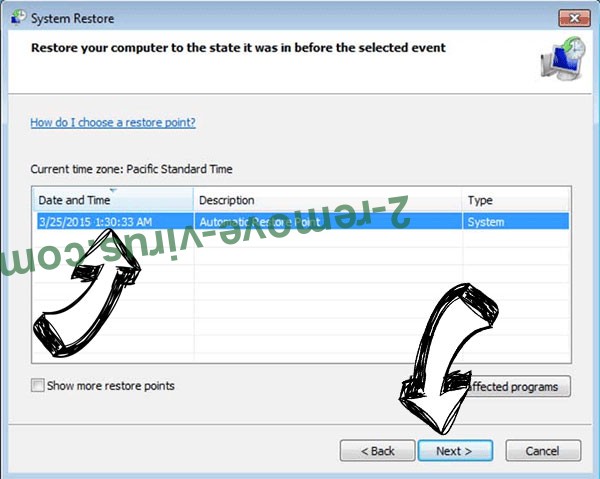Sort list by Type column header
Viewport: 600px width, 479px height.
pos(516,200)
